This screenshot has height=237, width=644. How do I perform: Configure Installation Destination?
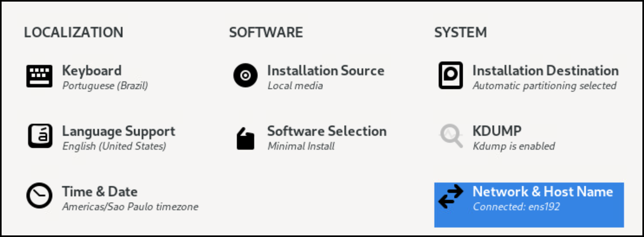(x=545, y=70)
